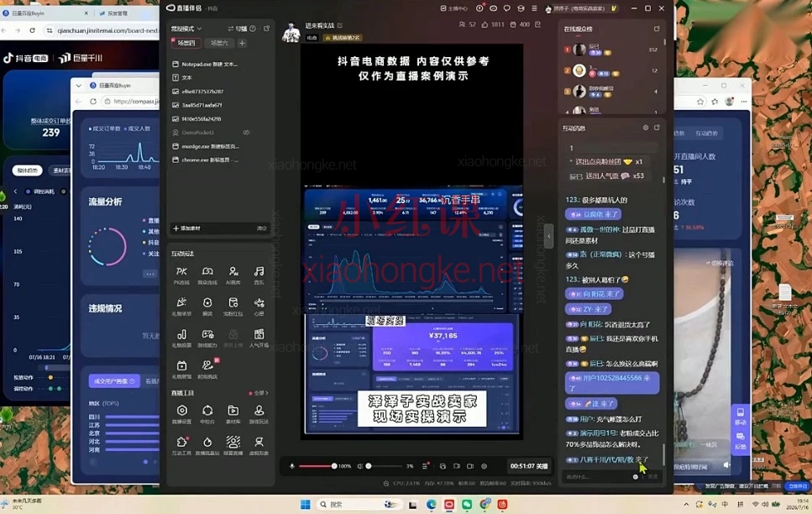Expand 全部 in 直播工具 section
This screenshot has height=514, width=812.
tap(259, 393)
